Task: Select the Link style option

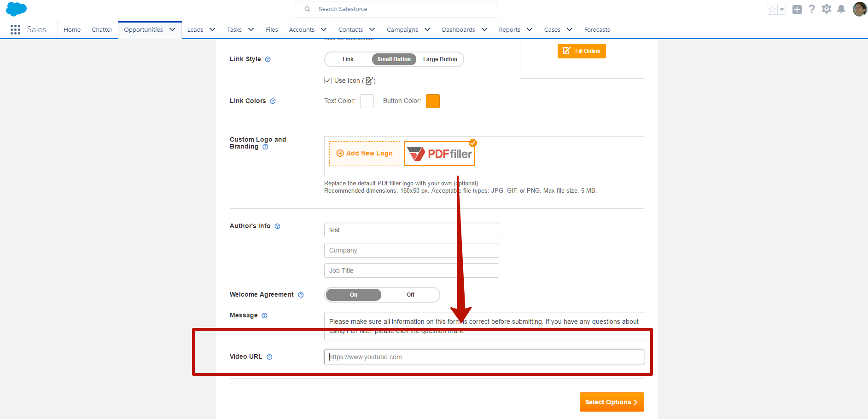Action: pyautogui.click(x=348, y=59)
